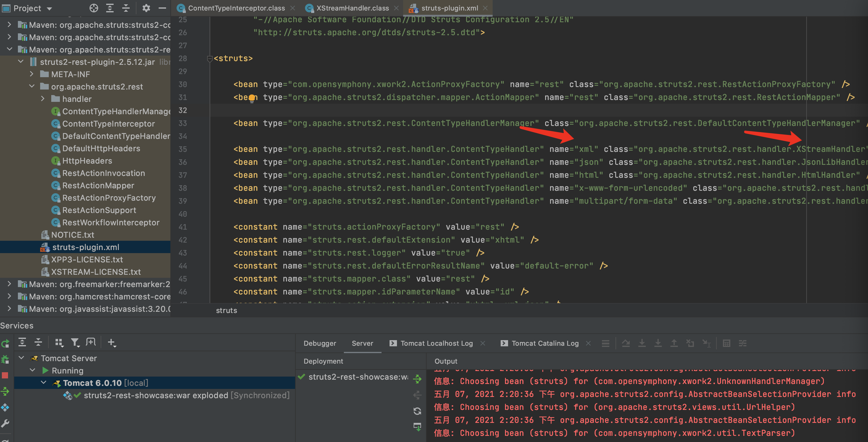Viewport: 868px width, 442px height.
Task: Stop Tomcat with the red square
Action: 5,376
